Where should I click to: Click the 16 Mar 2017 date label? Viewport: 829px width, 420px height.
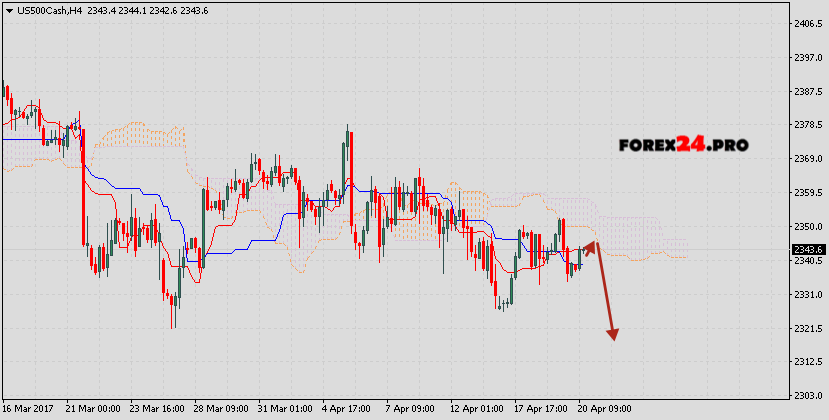tap(30, 409)
